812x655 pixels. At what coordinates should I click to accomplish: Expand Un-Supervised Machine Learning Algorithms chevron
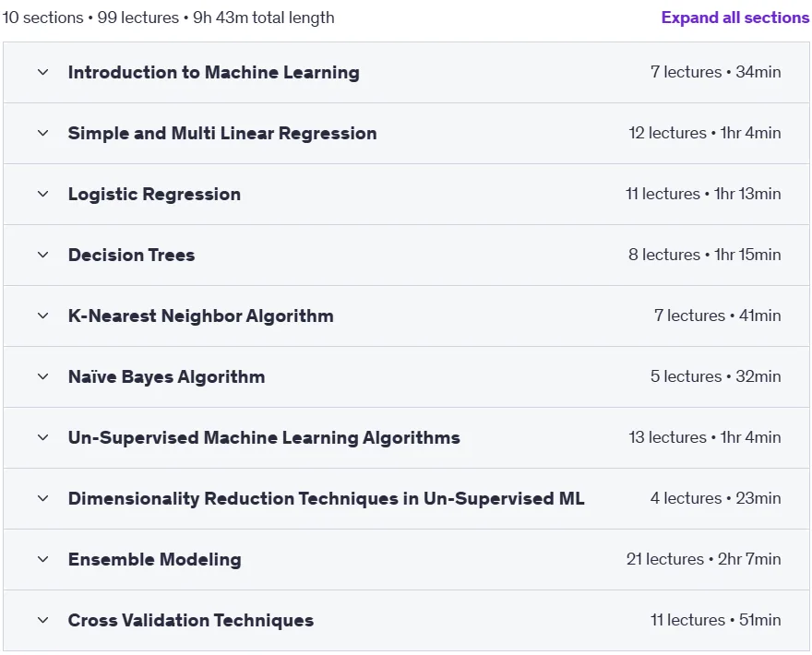click(x=43, y=437)
